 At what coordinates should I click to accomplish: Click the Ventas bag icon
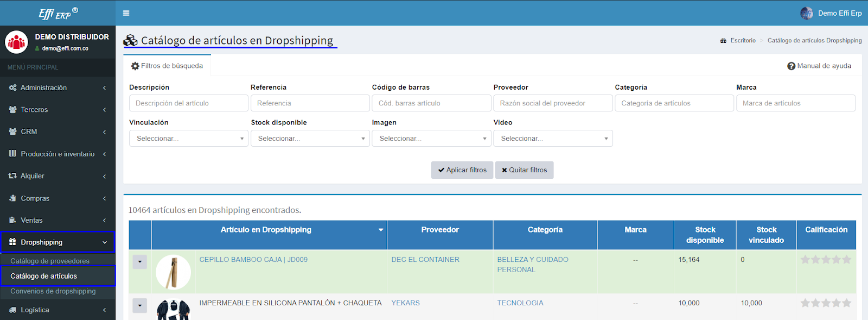12,220
